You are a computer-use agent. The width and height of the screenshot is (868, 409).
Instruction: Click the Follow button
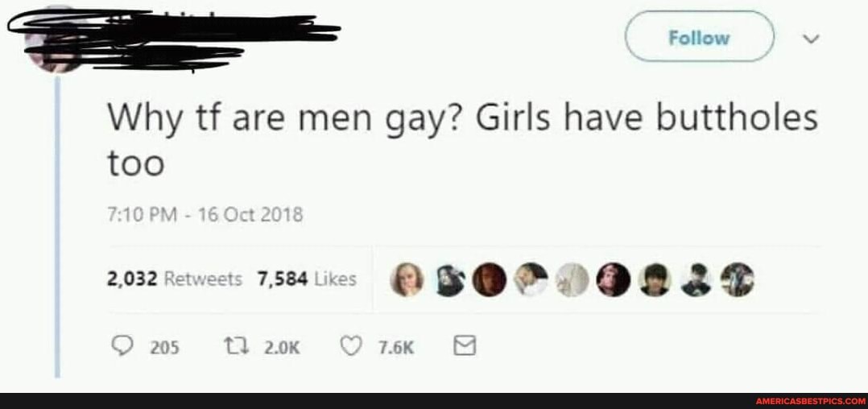tap(700, 36)
